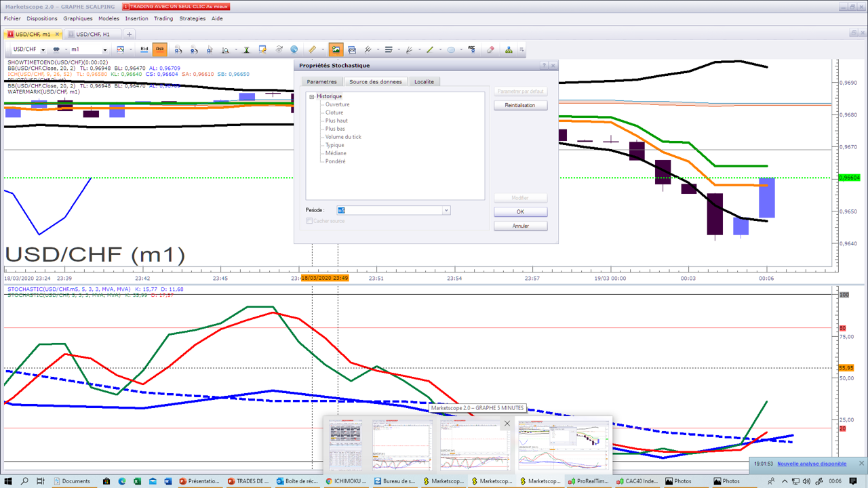Close the GRAPHE 5 MINUTES taskbar preview
The height and width of the screenshot is (488, 868).
click(507, 424)
